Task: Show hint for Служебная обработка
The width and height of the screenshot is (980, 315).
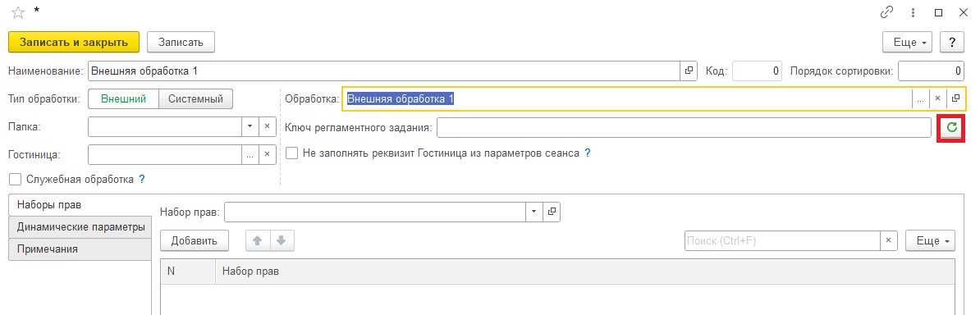Action: [141, 180]
